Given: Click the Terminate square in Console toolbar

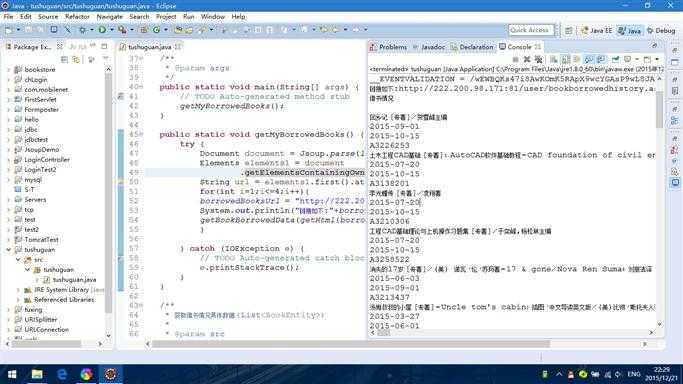Looking at the screenshot, I should tap(515, 59).
